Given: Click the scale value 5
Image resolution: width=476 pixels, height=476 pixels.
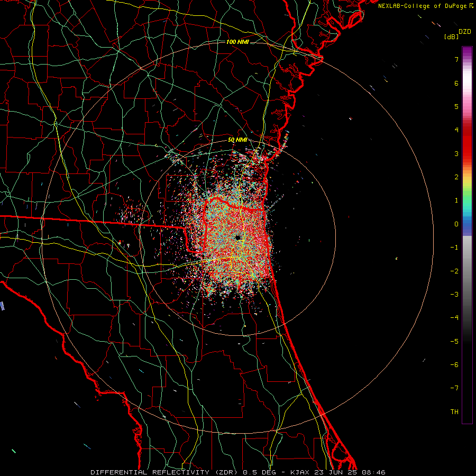Looking at the screenshot, I should [456, 106].
